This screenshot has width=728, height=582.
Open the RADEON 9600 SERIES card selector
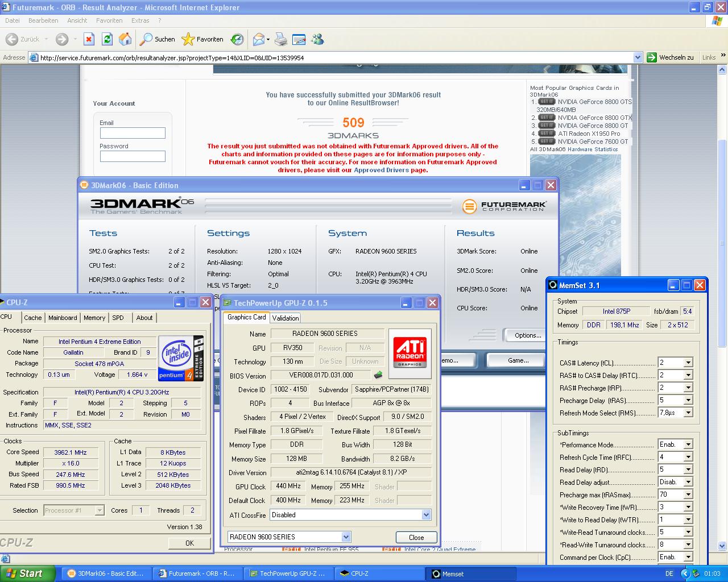[x=346, y=537]
